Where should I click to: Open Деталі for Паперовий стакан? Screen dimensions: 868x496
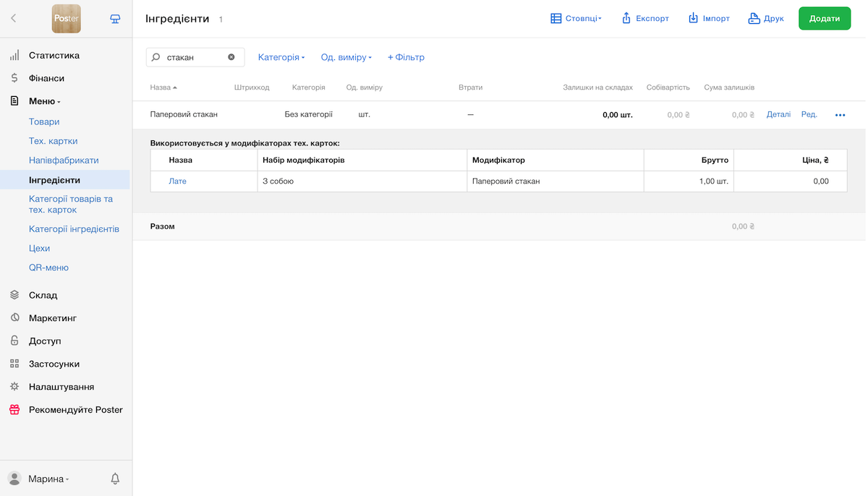tap(778, 114)
